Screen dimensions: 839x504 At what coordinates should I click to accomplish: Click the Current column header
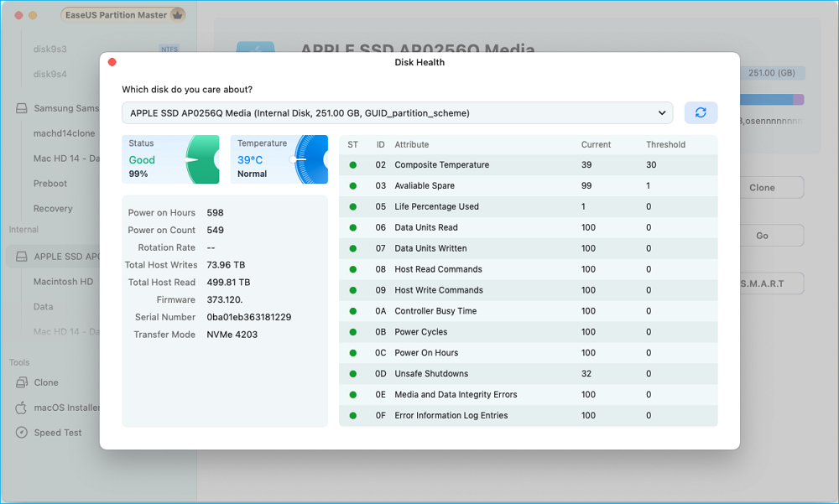click(x=596, y=144)
